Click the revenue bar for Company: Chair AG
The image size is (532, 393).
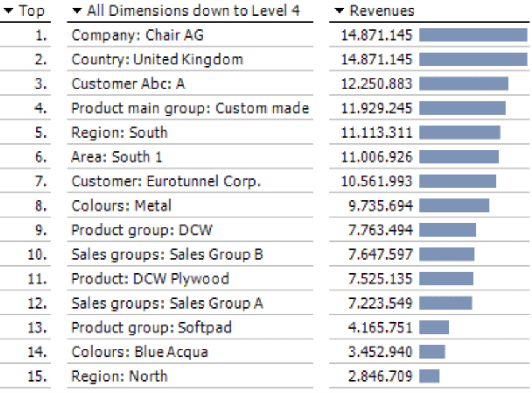[x=473, y=35]
